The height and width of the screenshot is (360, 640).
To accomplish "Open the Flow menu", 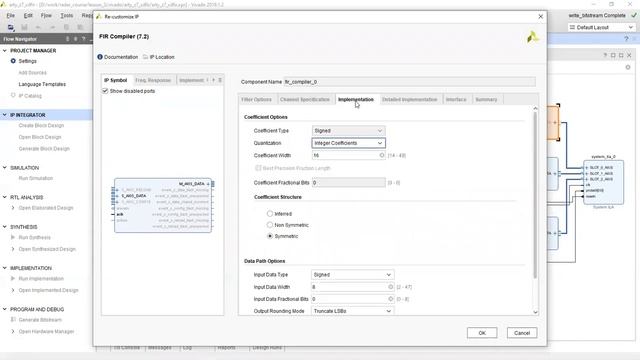I will [46, 15].
